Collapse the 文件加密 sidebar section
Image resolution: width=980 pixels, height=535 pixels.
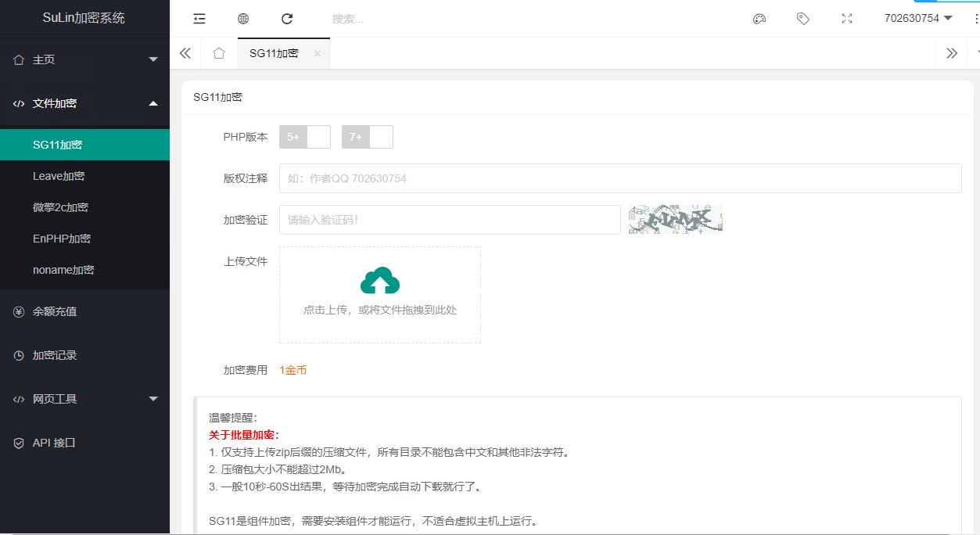pos(83,103)
